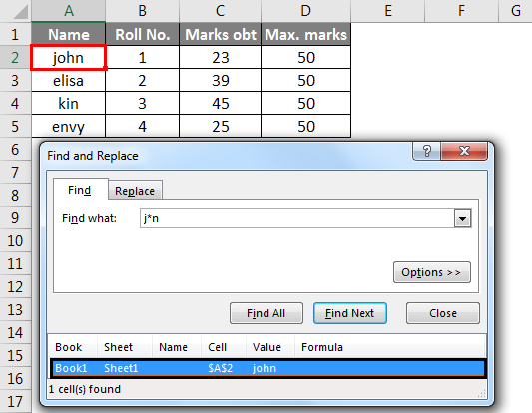Image resolution: width=532 pixels, height=413 pixels.
Task: Click the cell containing john
Action: tap(69, 57)
